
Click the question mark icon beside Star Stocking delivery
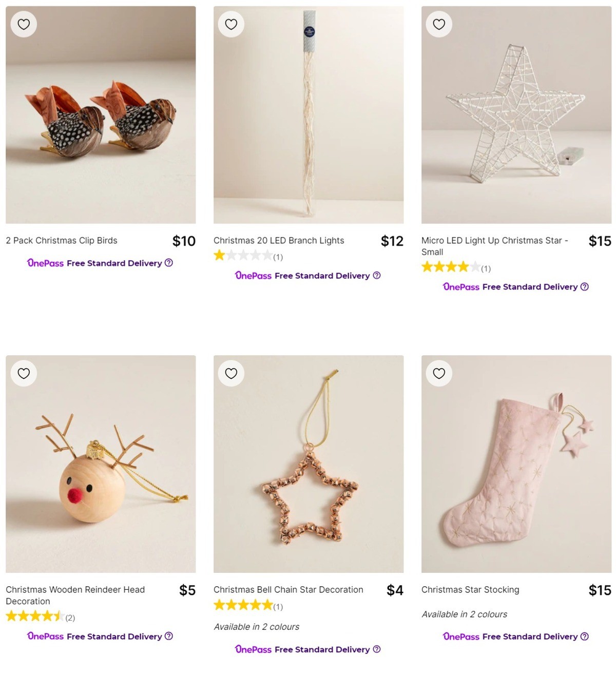585,637
